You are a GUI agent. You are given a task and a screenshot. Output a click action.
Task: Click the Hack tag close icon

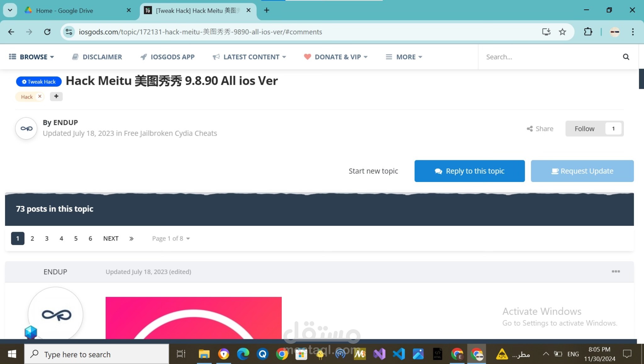coord(39,97)
